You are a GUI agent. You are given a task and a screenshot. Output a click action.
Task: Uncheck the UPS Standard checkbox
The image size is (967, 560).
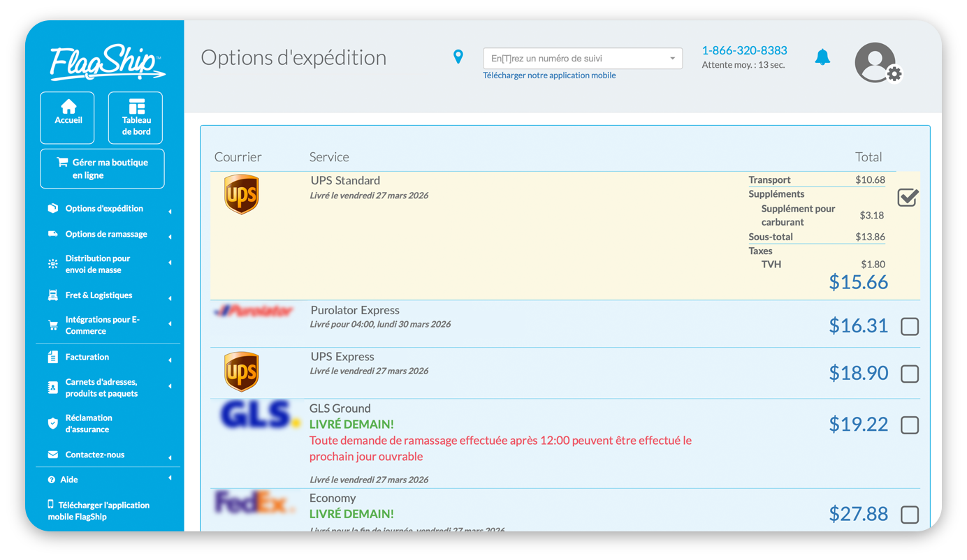[908, 198]
